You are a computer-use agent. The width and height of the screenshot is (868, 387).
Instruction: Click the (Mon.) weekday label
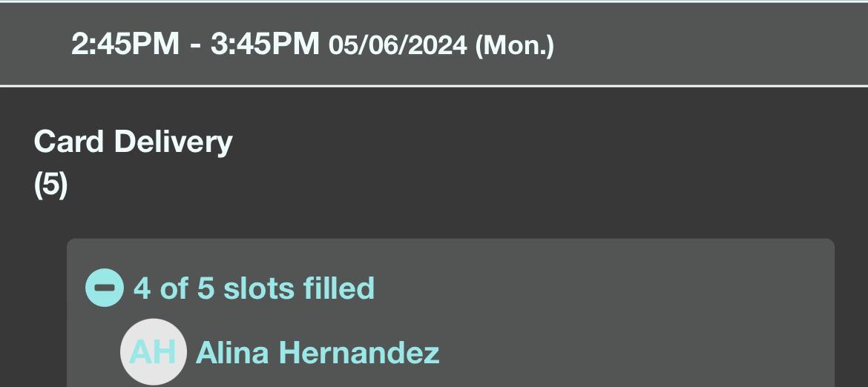pos(514,46)
